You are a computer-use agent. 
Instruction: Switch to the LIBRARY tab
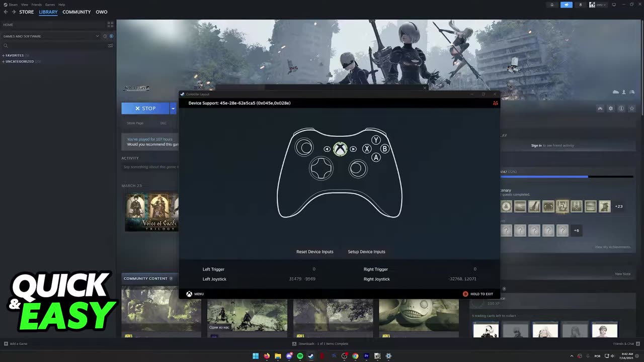click(x=48, y=12)
